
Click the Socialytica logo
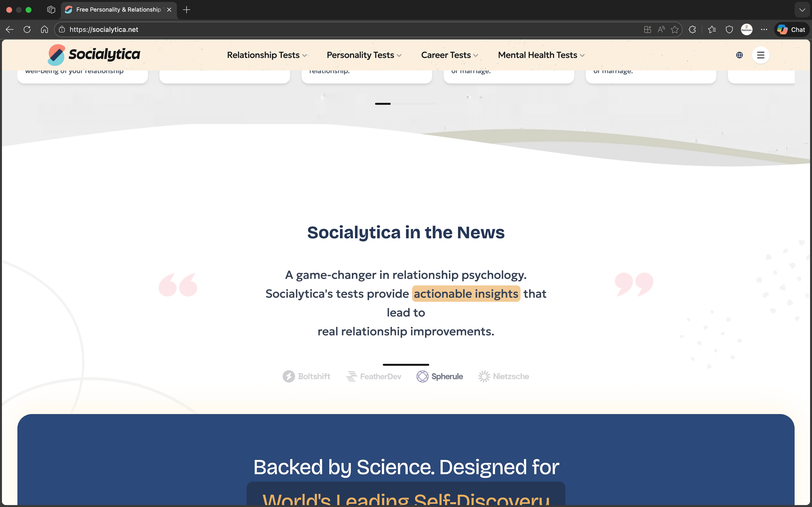94,55
